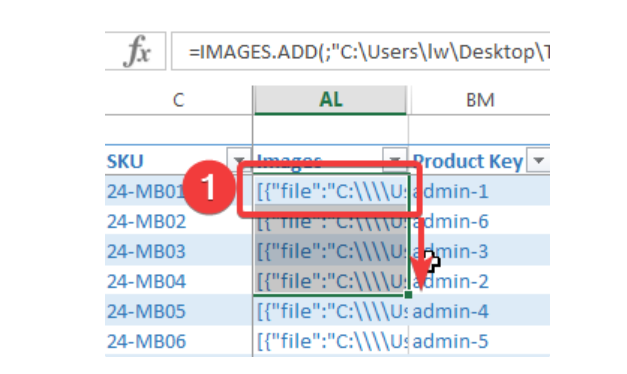Click the SKU header cell

(x=179, y=160)
